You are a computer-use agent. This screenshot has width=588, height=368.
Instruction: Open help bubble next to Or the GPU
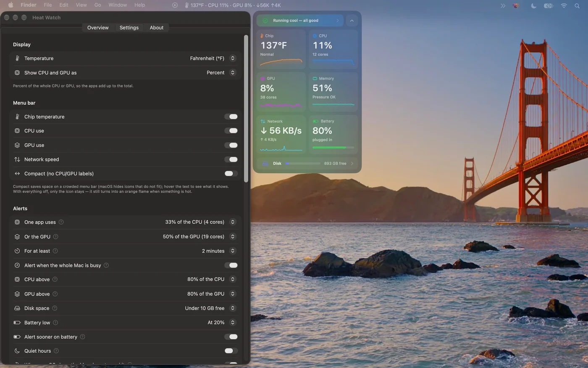coord(56,237)
